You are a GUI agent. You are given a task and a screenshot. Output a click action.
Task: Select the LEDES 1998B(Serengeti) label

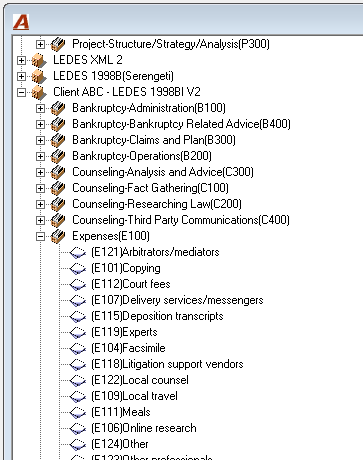[x=113, y=76]
